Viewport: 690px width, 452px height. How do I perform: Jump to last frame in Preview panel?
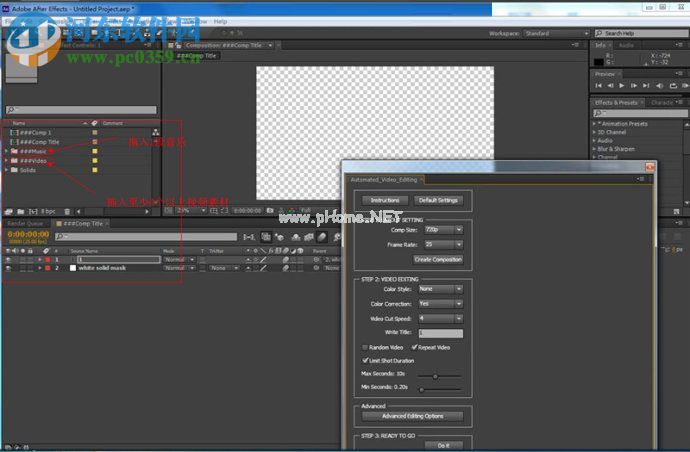pos(646,86)
